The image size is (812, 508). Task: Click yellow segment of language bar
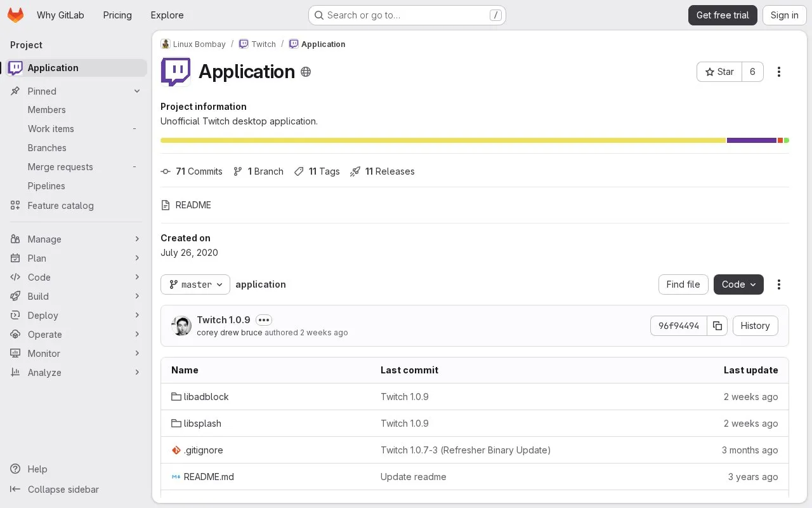click(x=443, y=140)
